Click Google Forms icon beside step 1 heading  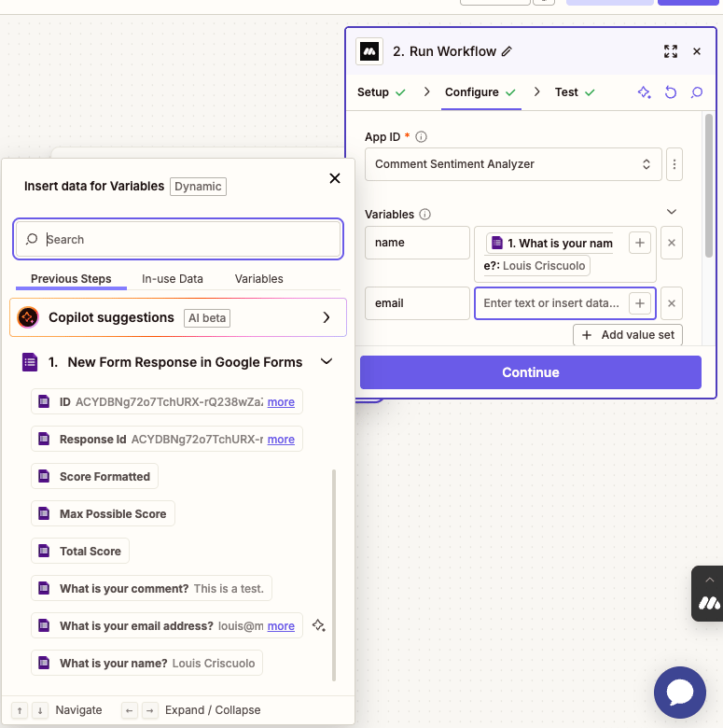pos(30,362)
